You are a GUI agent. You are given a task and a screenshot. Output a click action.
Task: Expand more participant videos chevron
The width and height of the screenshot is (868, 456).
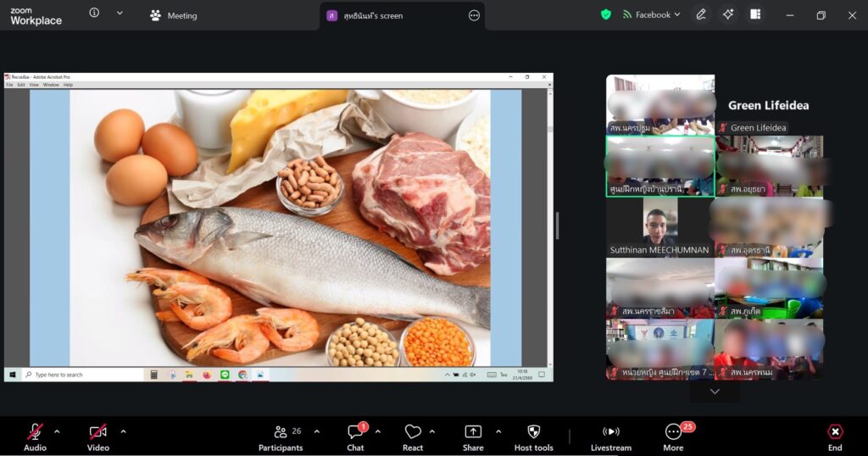click(x=715, y=392)
